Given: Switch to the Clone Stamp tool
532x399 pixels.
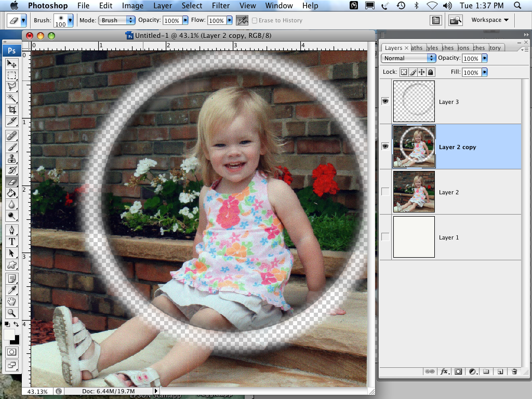Looking at the screenshot, I should coord(11,158).
